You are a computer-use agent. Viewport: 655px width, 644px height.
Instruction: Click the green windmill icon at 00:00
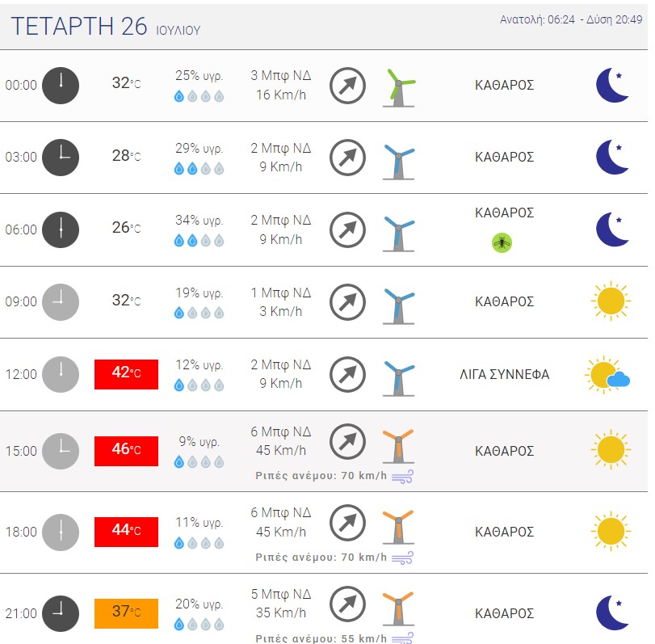(x=399, y=88)
